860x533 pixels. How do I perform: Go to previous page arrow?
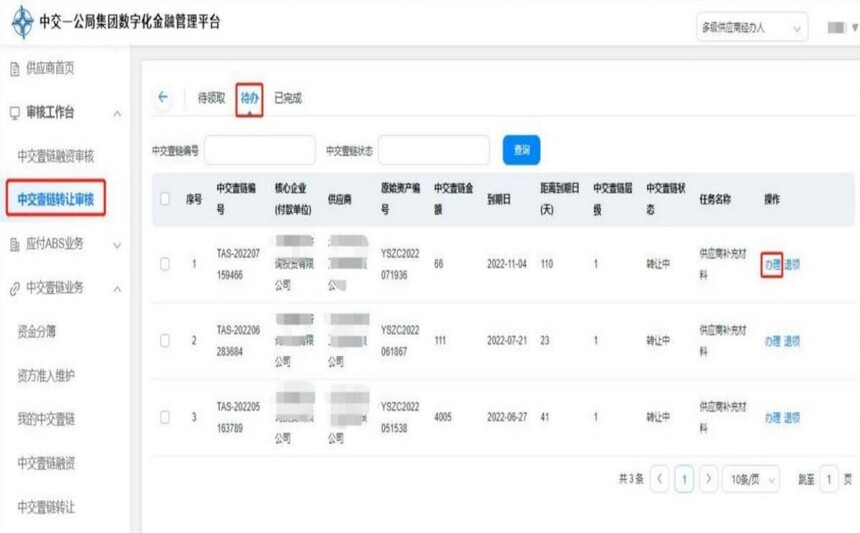pyautogui.click(x=660, y=479)
